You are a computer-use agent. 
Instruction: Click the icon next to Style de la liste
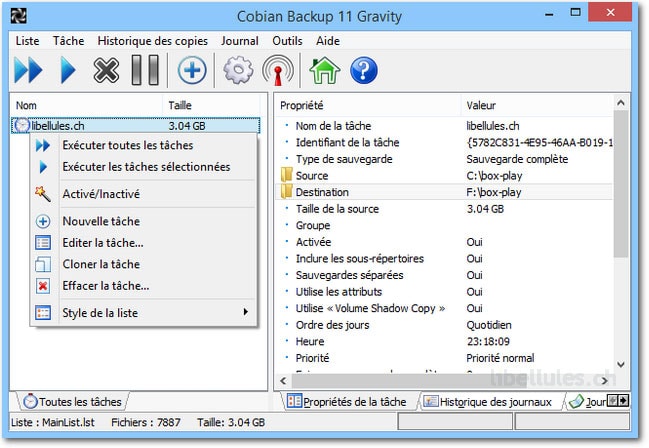pos(43,313)
